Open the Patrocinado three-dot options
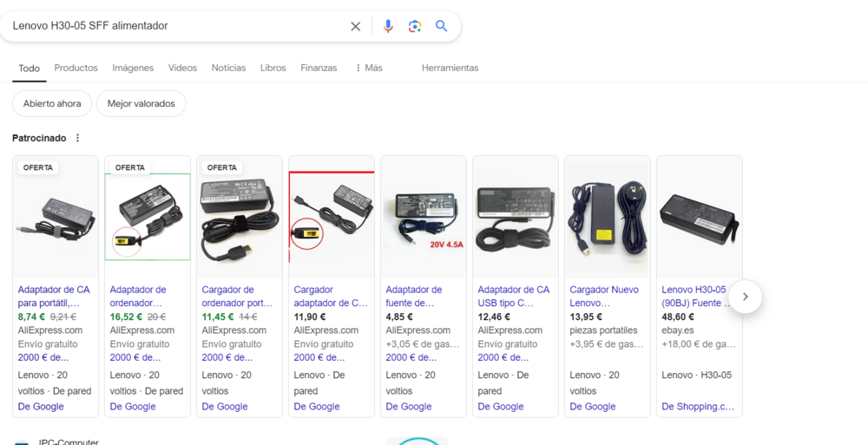Image resolution: width=868 pixels, height=445 pixels. (x=77, y=138)
